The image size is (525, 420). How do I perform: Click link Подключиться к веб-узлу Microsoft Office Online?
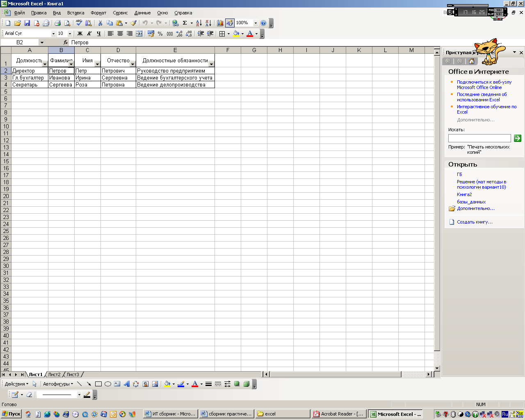(x=484, y=84)
